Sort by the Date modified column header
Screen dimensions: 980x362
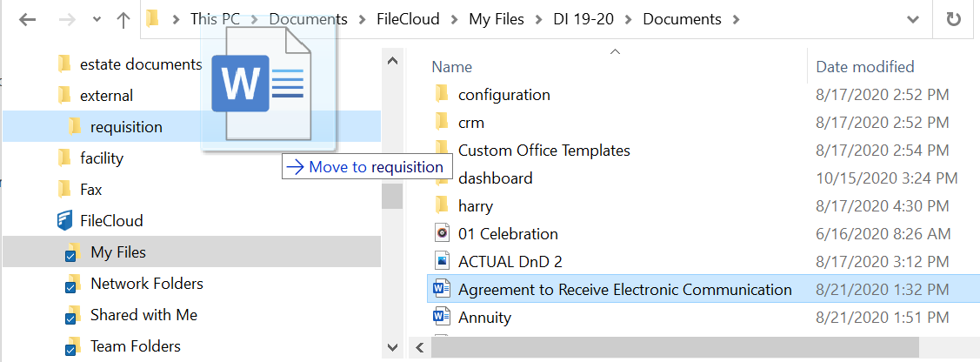click(864, 67)
